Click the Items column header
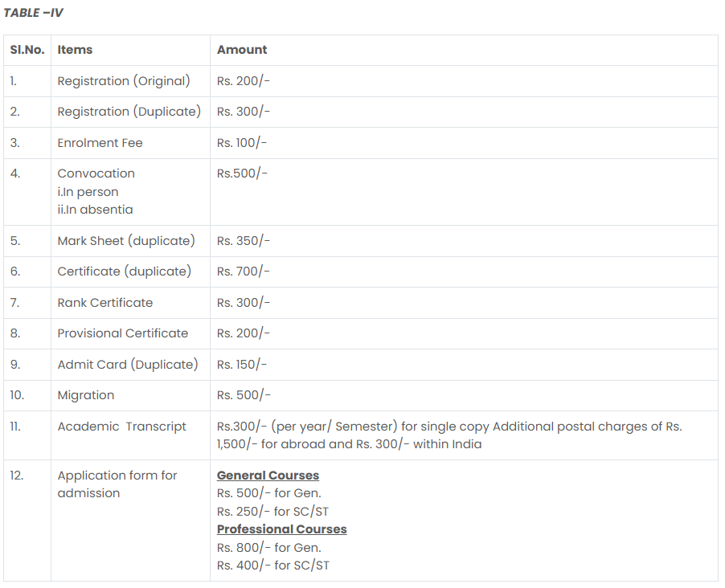The height and width of the screenshot is (588, 725). [x=75, y=50]
